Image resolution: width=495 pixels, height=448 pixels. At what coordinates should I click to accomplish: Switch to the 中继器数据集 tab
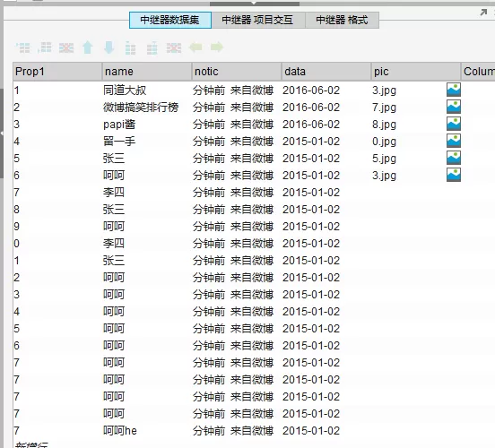pos(170,21)
